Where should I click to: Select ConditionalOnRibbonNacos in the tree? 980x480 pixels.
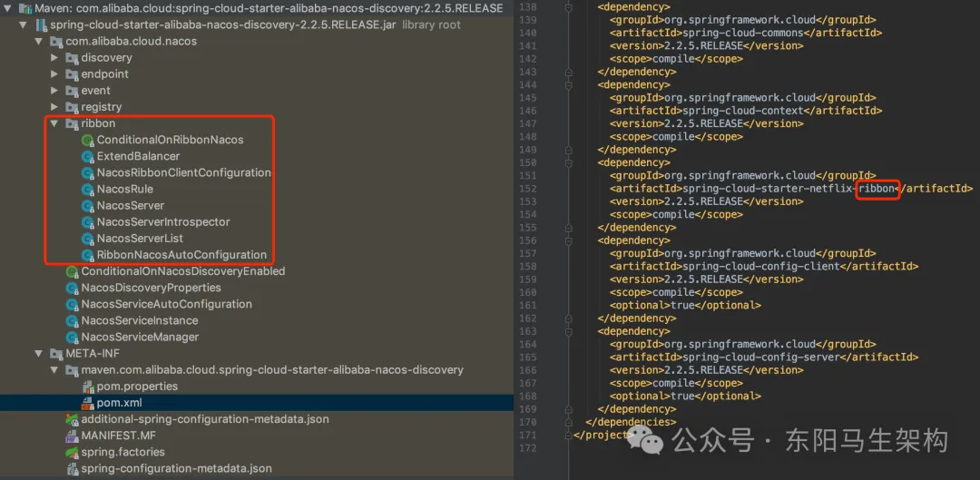click(x=170, y=140)
